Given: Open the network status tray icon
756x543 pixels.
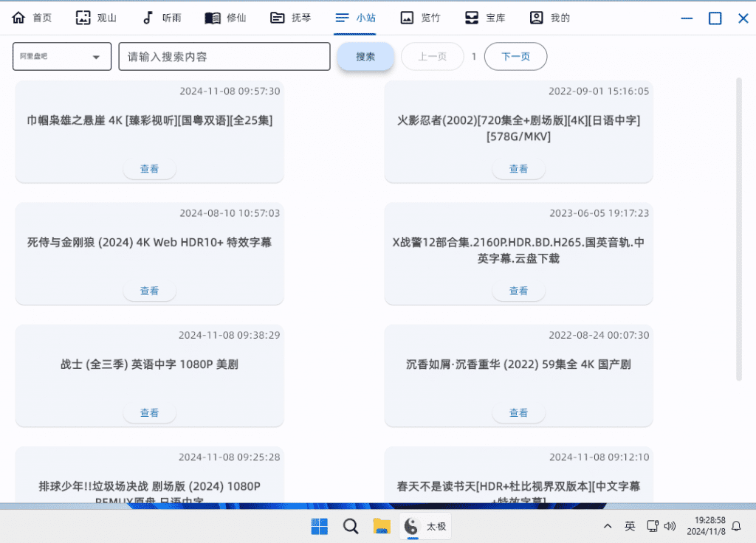Looking at the screenshot, I should pos(653,526).
